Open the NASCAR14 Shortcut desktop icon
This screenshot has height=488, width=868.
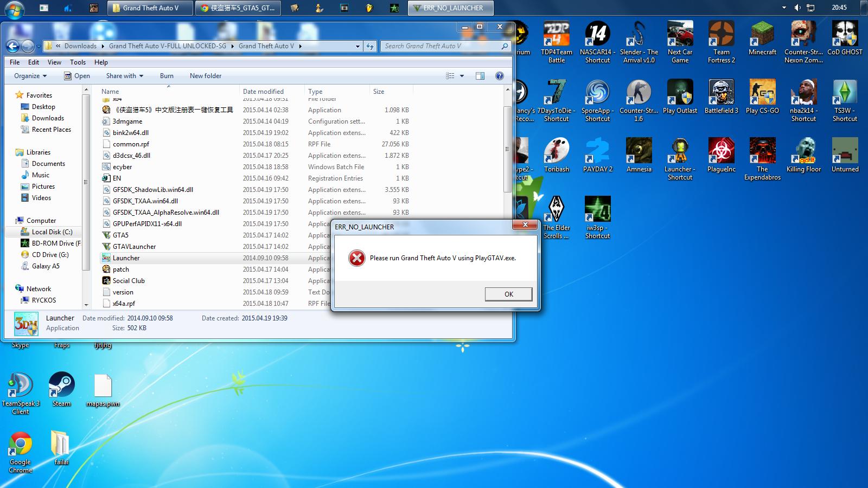[x=597, y=42]
